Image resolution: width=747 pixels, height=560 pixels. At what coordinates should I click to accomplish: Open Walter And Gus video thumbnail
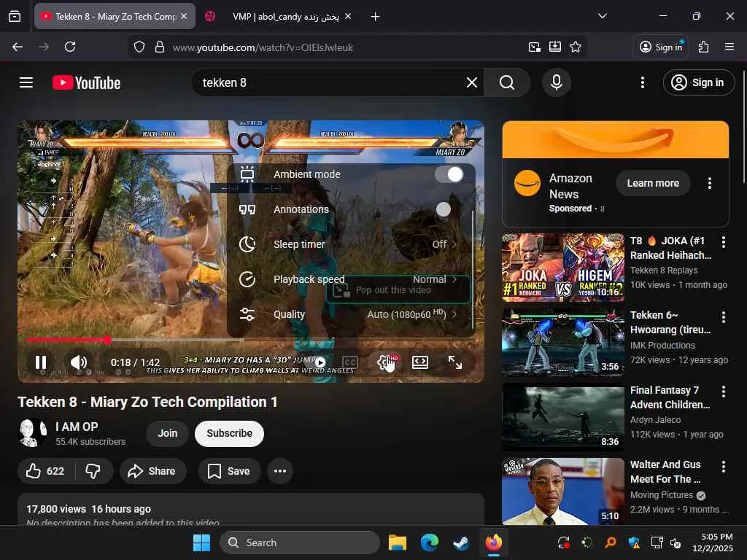pyautogui.click(x=562, y=491)
